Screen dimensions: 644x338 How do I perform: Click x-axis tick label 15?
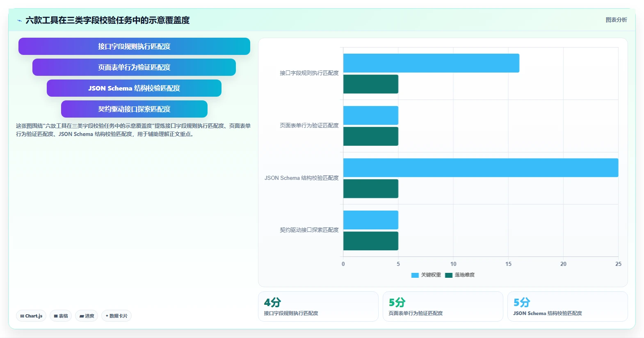(508, 264)
